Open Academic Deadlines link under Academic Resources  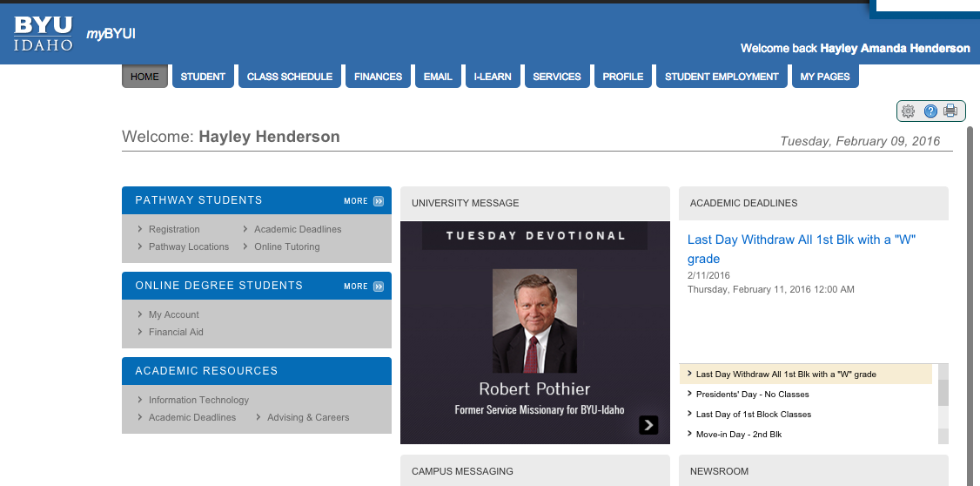coord(192,418)
